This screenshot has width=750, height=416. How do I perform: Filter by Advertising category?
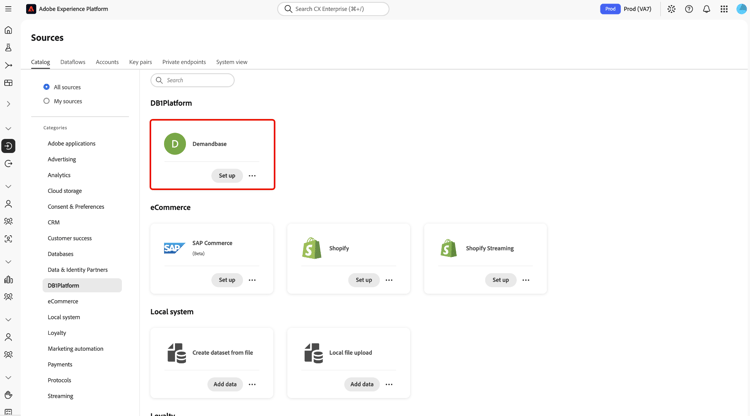pos(62,159)
